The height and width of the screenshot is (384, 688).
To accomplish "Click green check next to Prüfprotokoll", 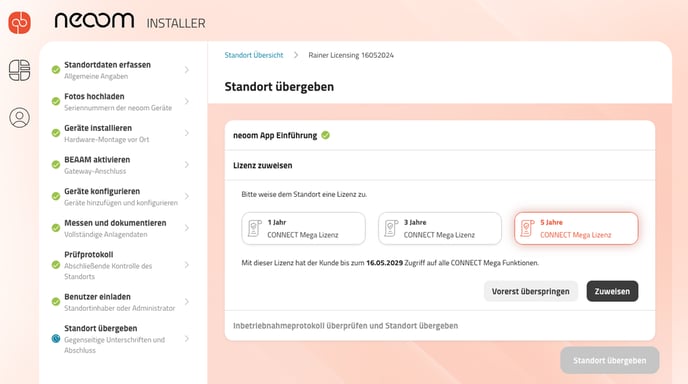I will pyautogui.click(x=56, y=265).
